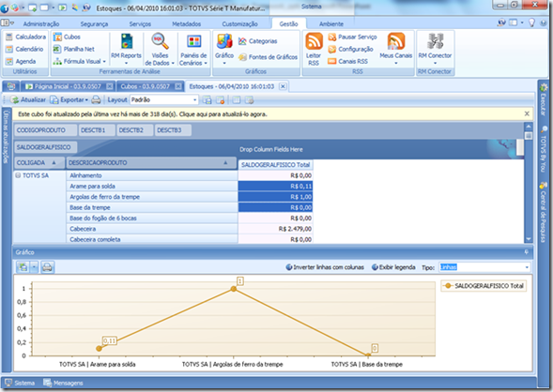Collapse the TOTVS SA row group
The image size is (553, 392).
(x=18, y=175)
